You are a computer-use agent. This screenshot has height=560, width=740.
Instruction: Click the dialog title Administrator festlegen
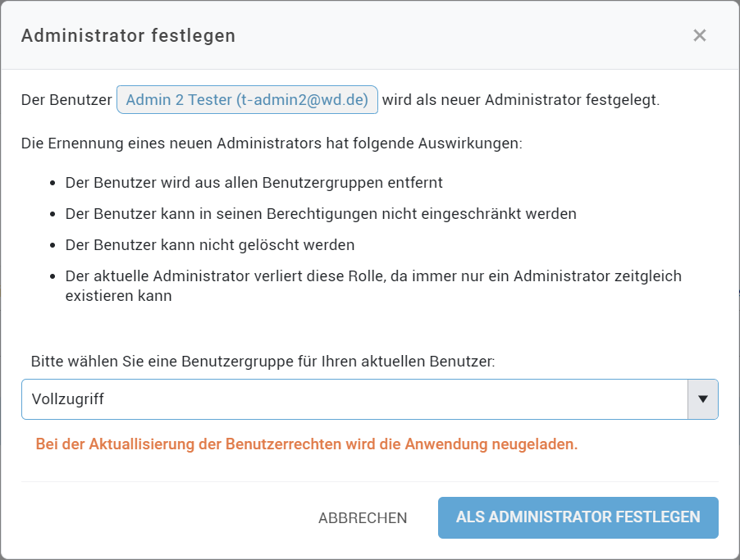point(129,35)
